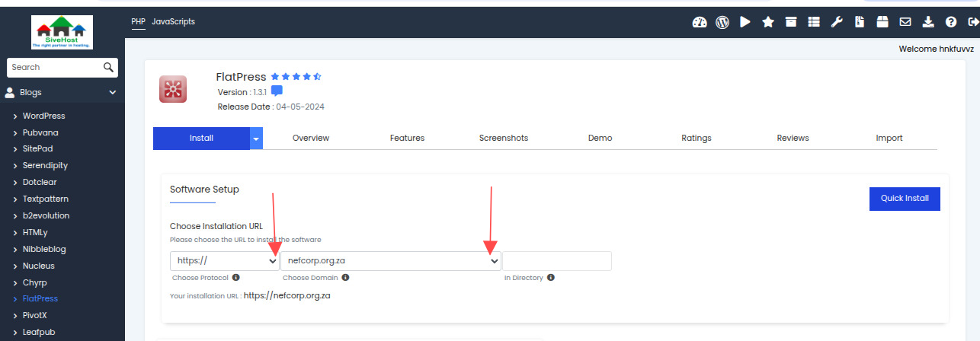
Task: Select FlatPress in the sidebar
Action: coord(40,298)
